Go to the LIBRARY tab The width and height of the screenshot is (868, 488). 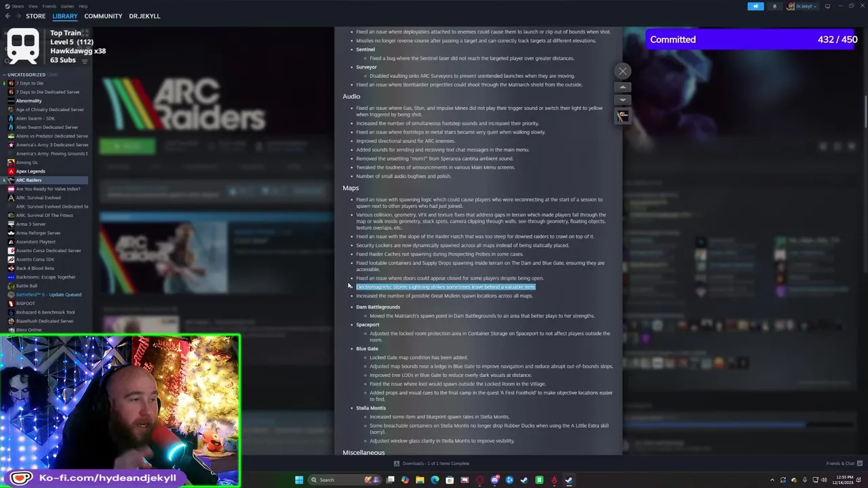[65, 16]
